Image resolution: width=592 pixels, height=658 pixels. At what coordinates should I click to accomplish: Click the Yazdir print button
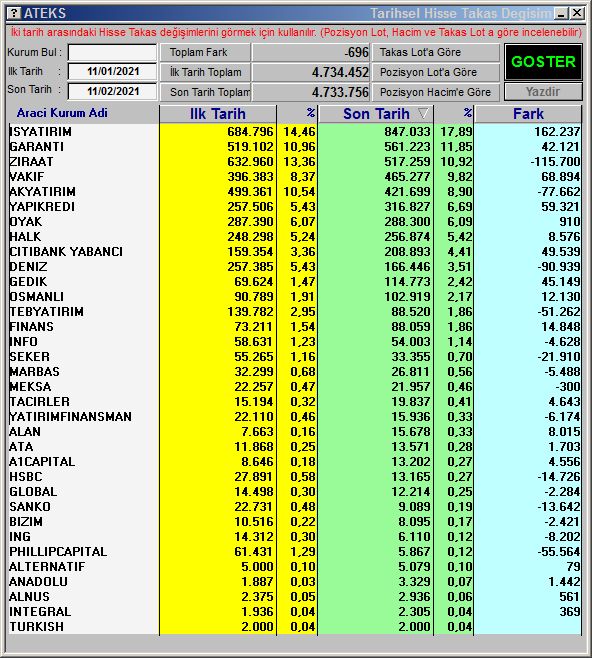543,91
